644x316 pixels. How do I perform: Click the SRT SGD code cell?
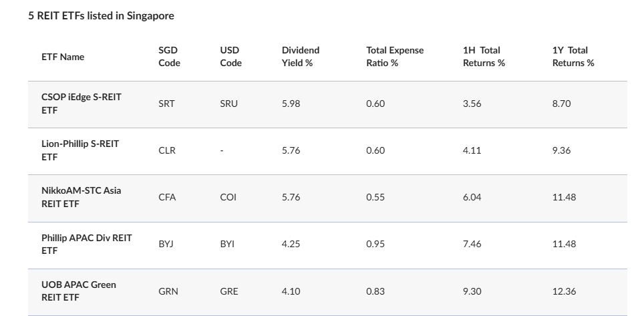(x=166, y=104)
